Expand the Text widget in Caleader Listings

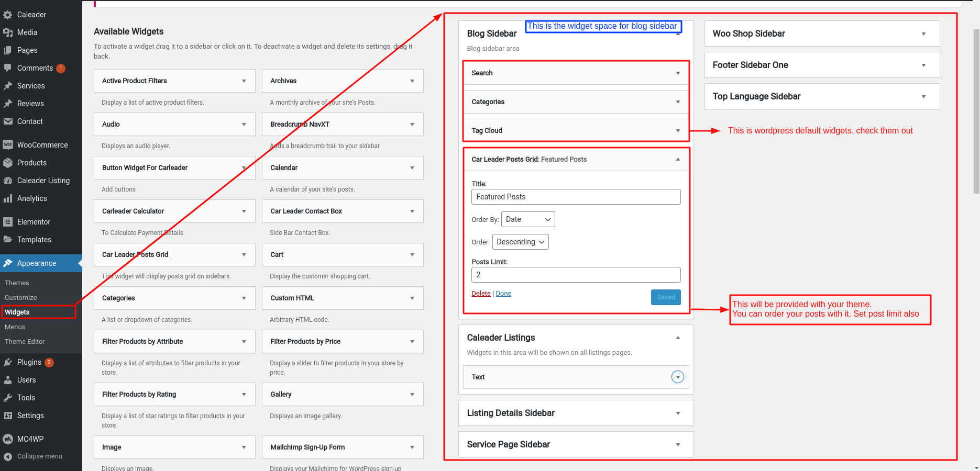[678, 376]
